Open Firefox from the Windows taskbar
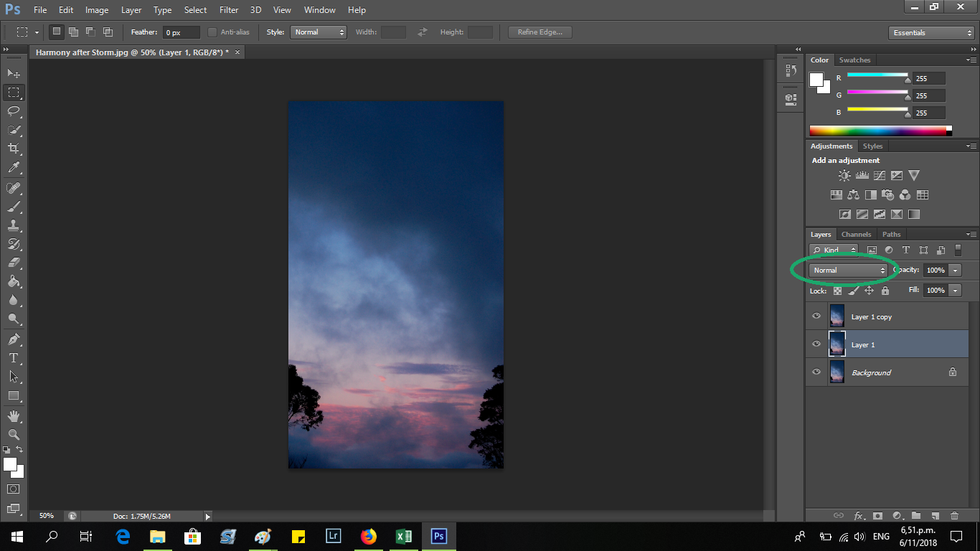 coord(369,536)
